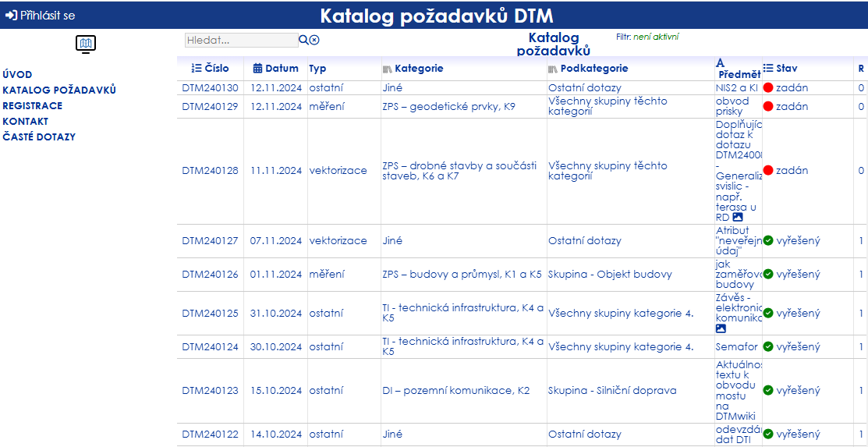Click the green check icon for DTM240127
Screen dimensions: 868x447
(x=768, y=241)
